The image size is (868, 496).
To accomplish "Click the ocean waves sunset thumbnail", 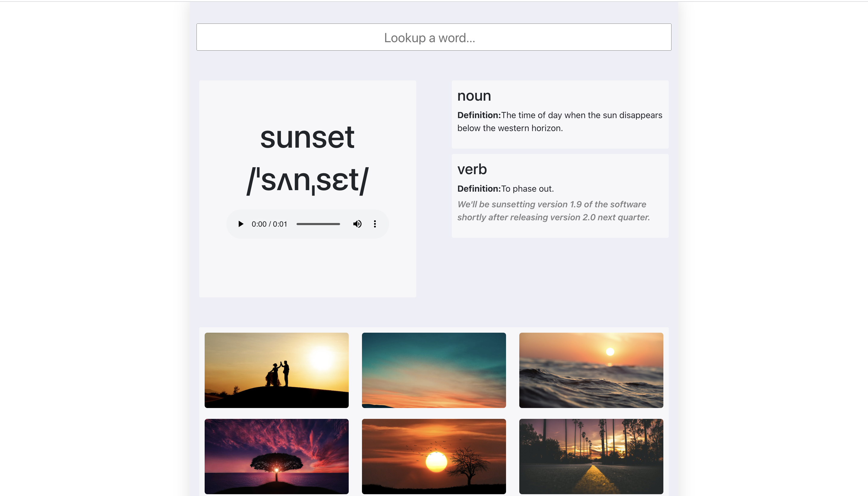I will pos(591,370).
